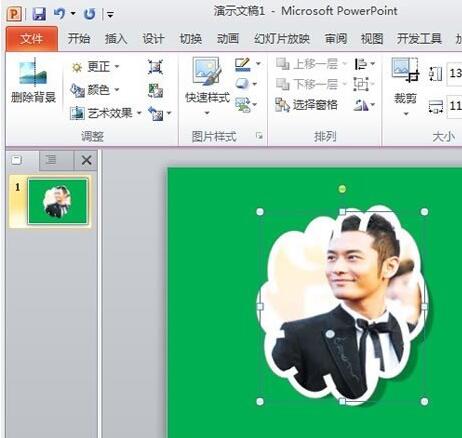The width and height of the screenshot is (462, 438).
Task: Click the Picture Border pencil icon
Action: click(x=242, y=64)
